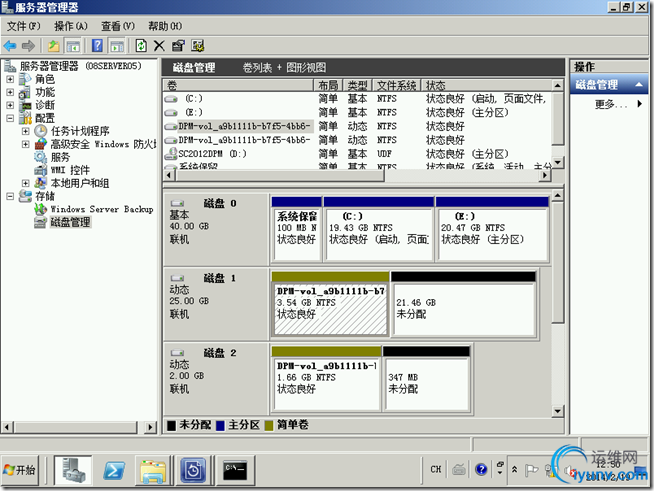Sort by 状态 column header
Screen dimensions: 654x491
(486, 85)
